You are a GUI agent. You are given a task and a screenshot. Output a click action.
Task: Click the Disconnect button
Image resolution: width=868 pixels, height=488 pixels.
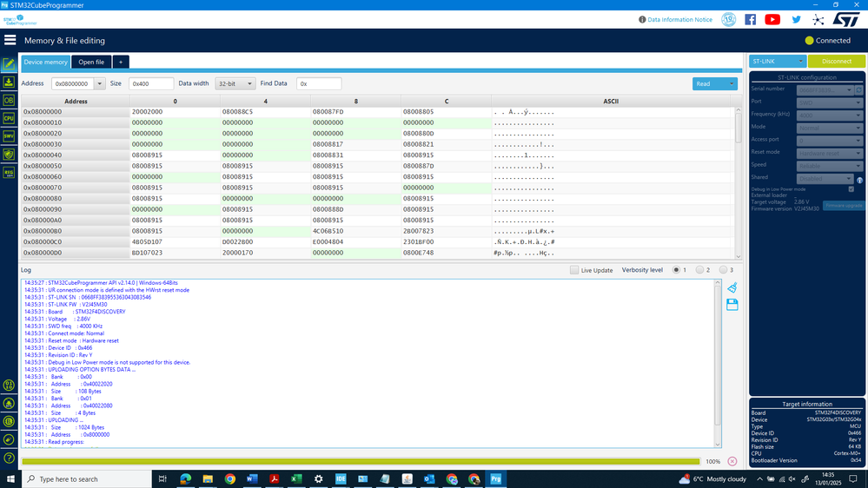coord(837,62)
